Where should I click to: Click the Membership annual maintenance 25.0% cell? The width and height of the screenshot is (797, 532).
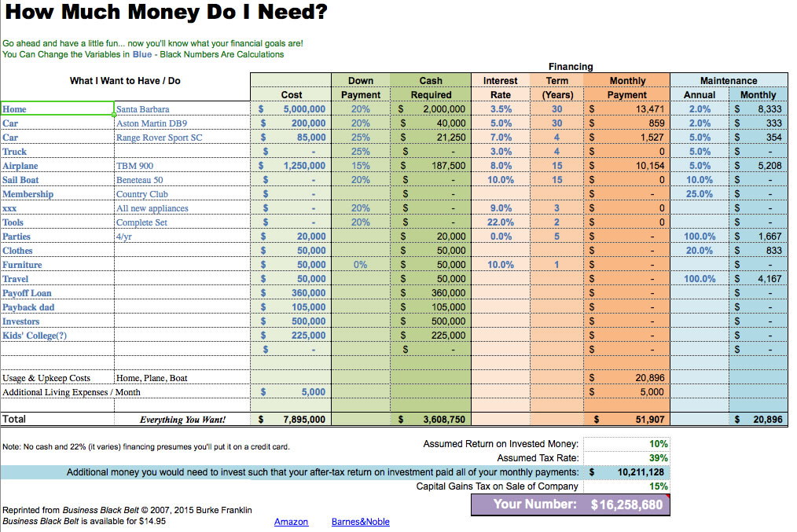click(x=700, y=194)
